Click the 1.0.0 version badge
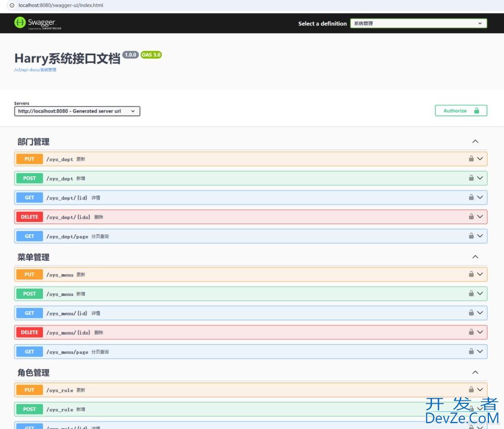This screenshot has height=429, width=504. [131, 54]
